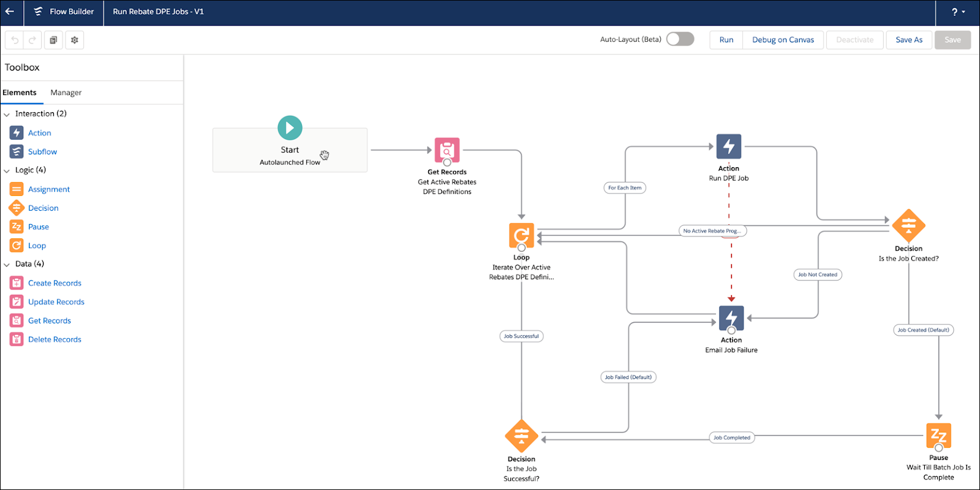Click the copy elements toolbar icon
The width and height of the screenshot is (980, 490).
point(53,40)
